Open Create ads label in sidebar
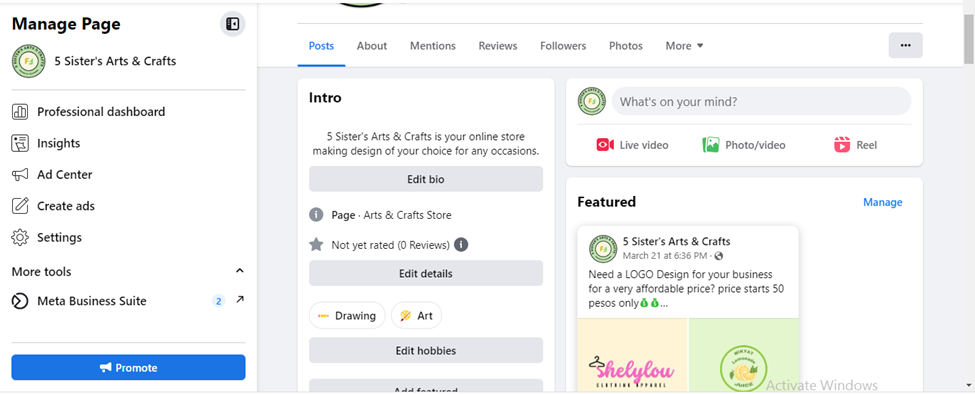 point(66,206)
